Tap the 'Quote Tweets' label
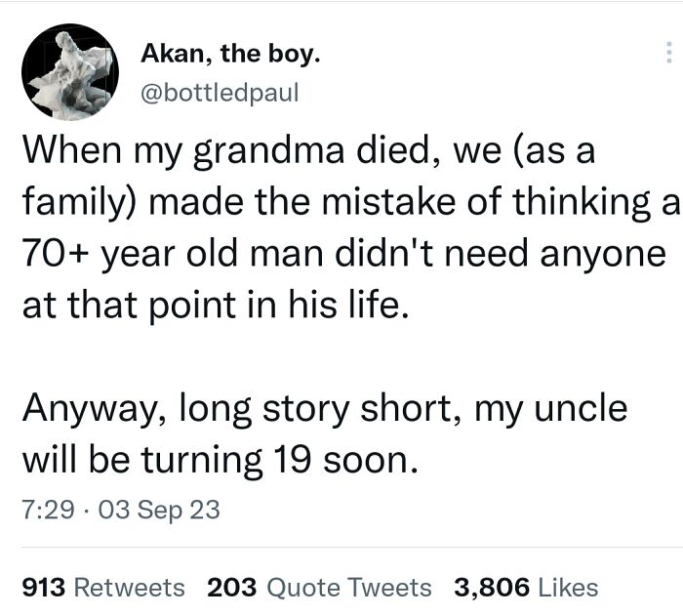The image size is (683, 616). tap(348, 587)
